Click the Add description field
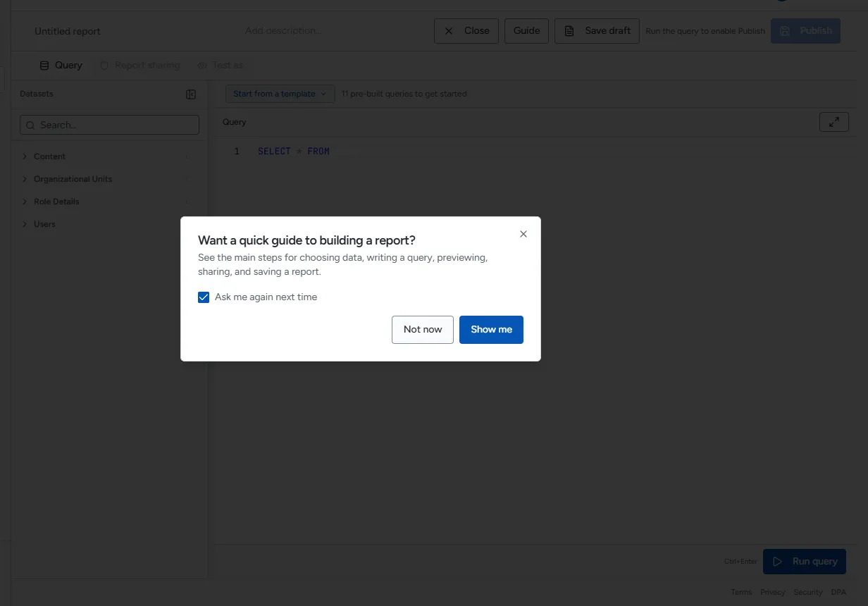Image resolution: width=868 pixels, height=606 pixels. [283, 31]
